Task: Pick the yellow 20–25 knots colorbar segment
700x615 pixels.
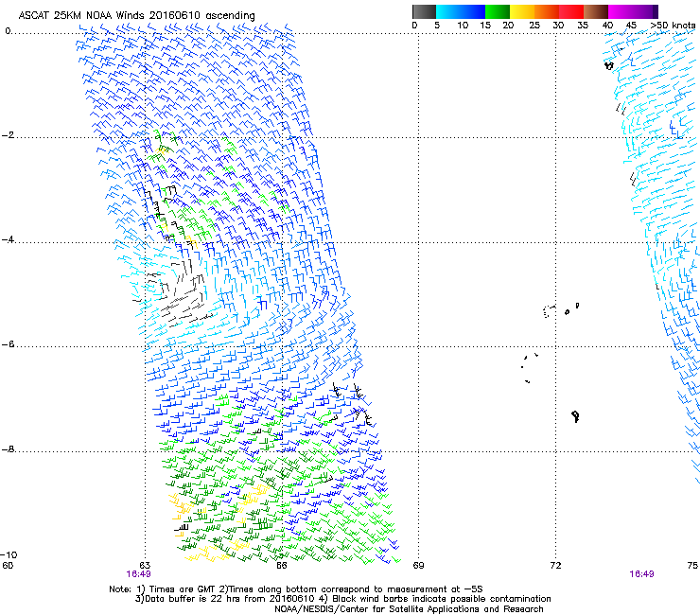Action: (522, 11)
